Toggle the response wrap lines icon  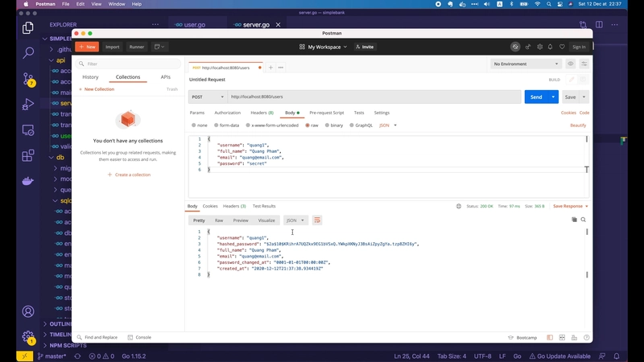tap(317, 220)
